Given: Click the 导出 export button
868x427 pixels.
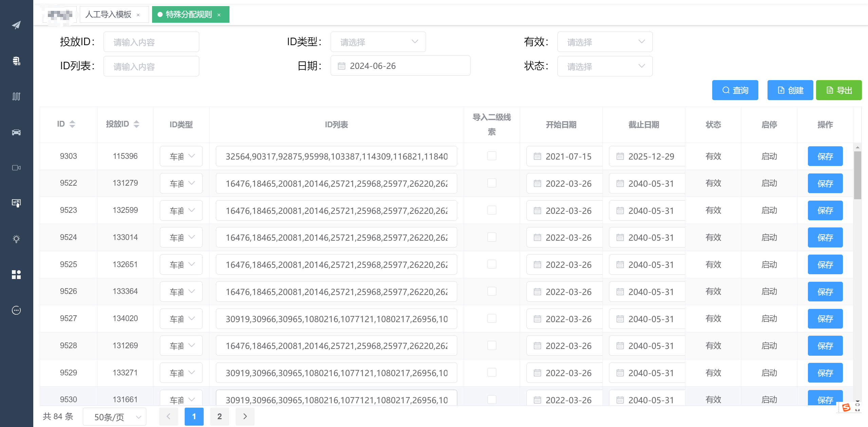Looking at the screenshot, I should point(839,90).
